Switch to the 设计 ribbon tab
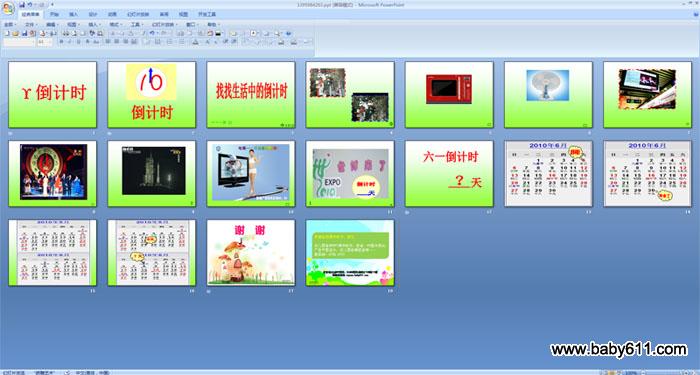The width and height of the screenshot is (700, 375). 93,14
